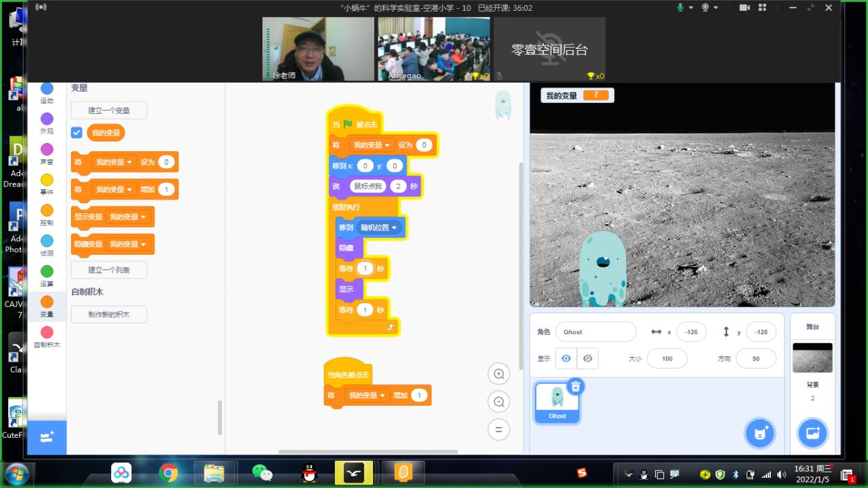868x488 pixels.
Task: Click the 我的变量 monitor on stage
Action: tap(577, 96)
